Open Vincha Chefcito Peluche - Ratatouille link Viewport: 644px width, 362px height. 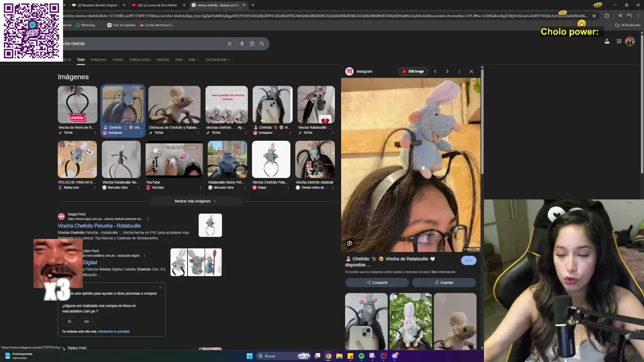(99, 226)
